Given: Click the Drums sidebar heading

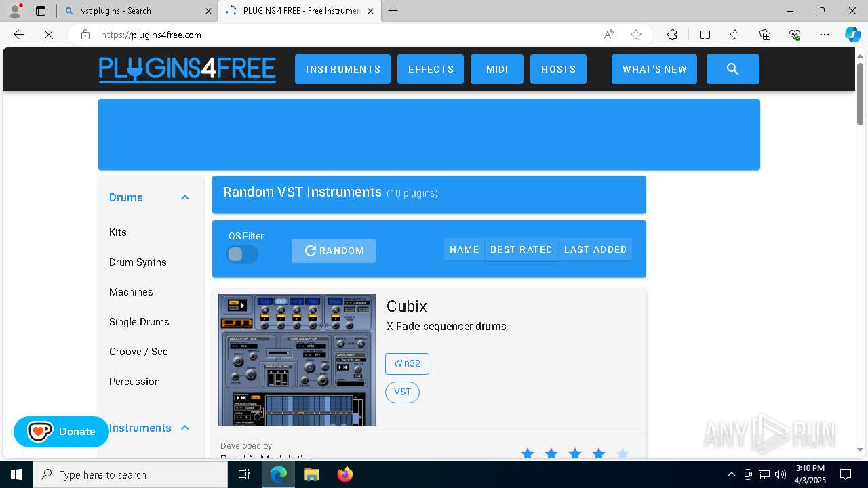Looking at the screenshot, I should pos(126,197).
